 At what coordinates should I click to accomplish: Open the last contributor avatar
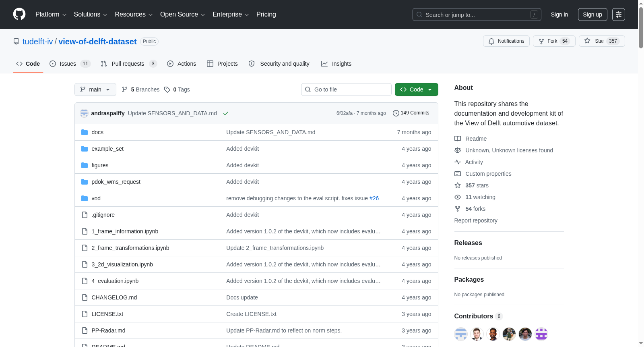click(x=541, y=334)
